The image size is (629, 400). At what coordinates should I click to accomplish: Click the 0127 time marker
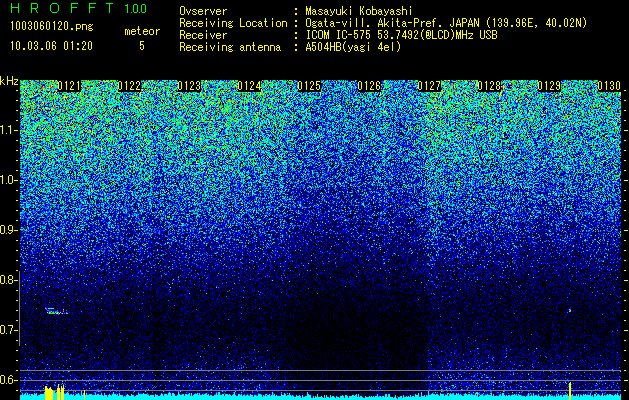[429, 86]
